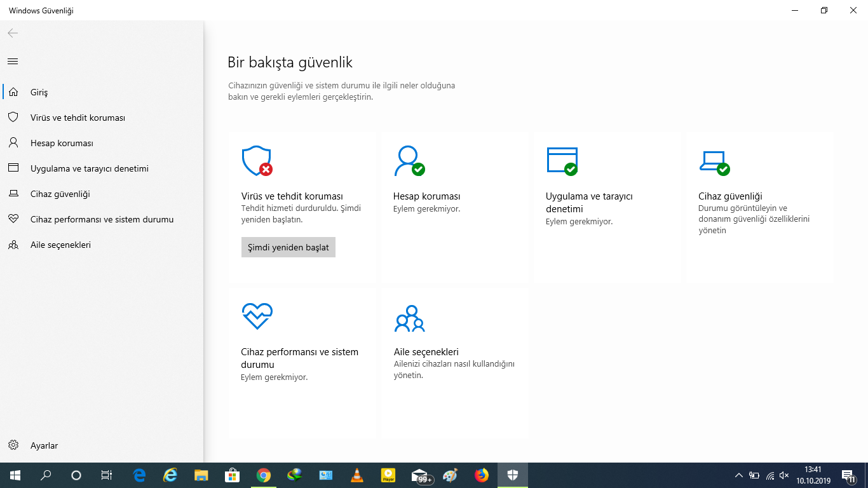The height and width of the screenshot is (488, 868).
Task: Open the Windows Start button
Action: [x=15, y=475]
